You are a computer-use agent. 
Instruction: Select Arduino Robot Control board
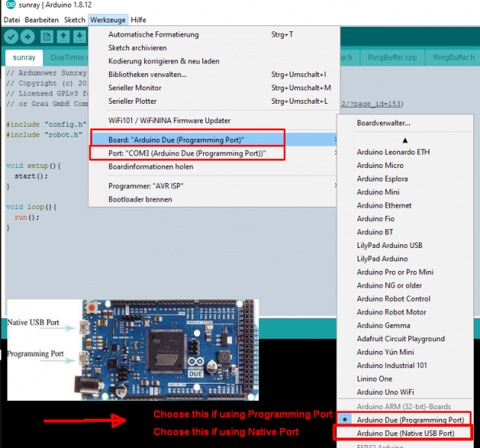405,299
